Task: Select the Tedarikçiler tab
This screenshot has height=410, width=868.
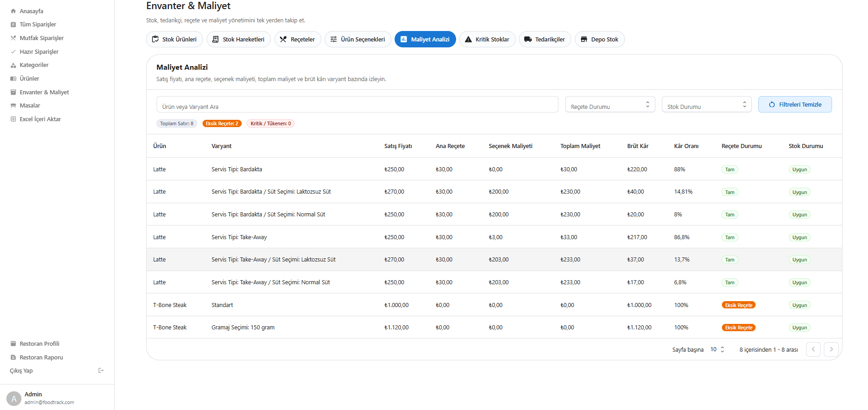Action: 545,39
